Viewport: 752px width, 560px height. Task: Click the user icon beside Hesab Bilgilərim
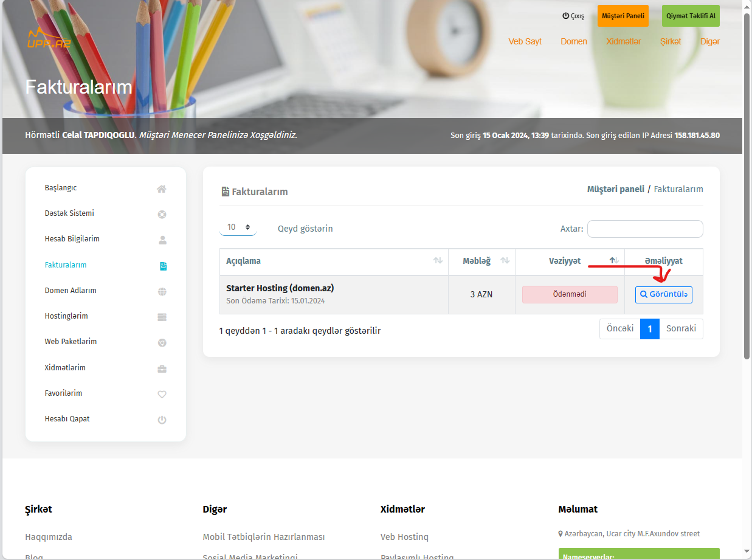tap(162, 240)
